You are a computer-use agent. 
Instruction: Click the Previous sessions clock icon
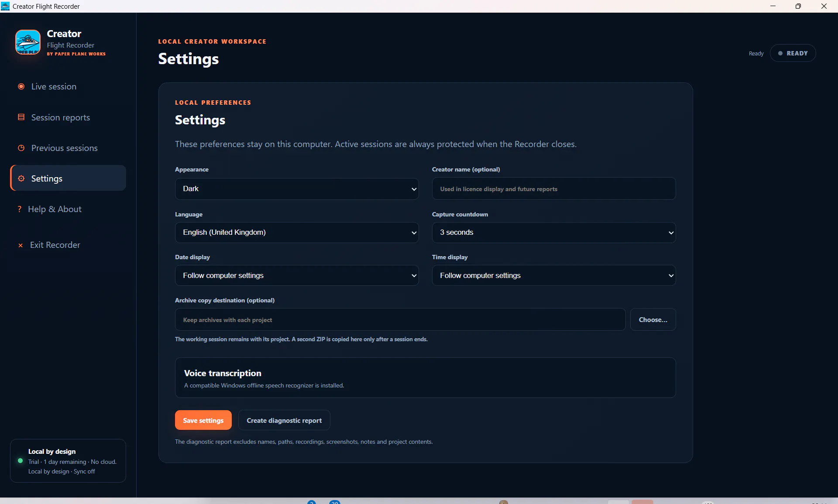coord(21,148)
